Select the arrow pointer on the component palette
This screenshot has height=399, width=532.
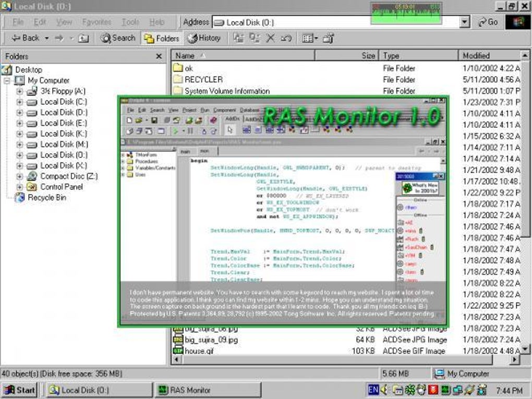pos(230,130)
